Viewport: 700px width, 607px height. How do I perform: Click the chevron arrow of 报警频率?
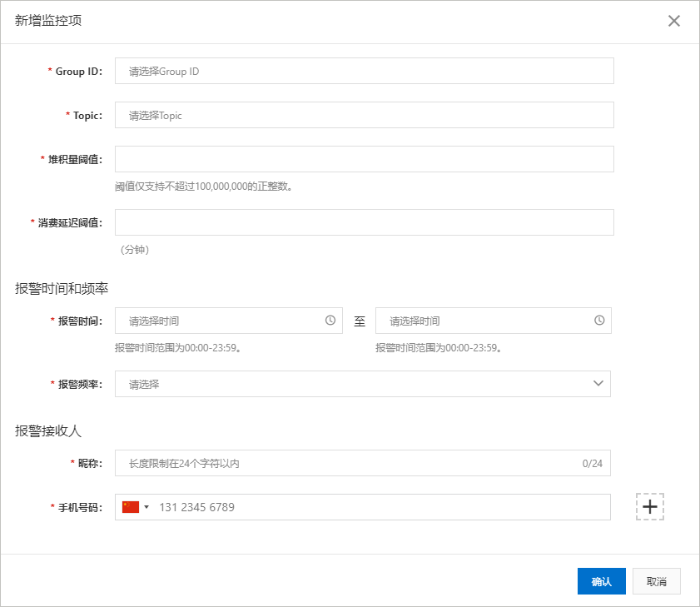pyautogui.click(x=598, y=383)
